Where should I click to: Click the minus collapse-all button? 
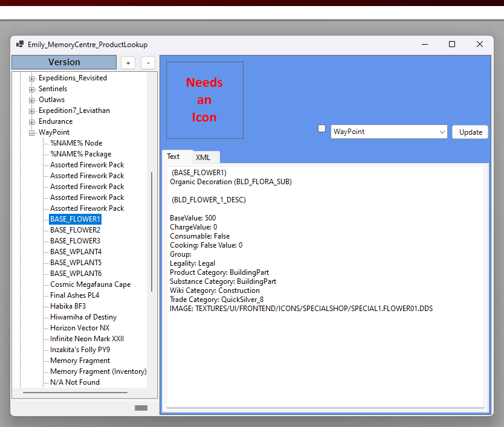(148, 63)
